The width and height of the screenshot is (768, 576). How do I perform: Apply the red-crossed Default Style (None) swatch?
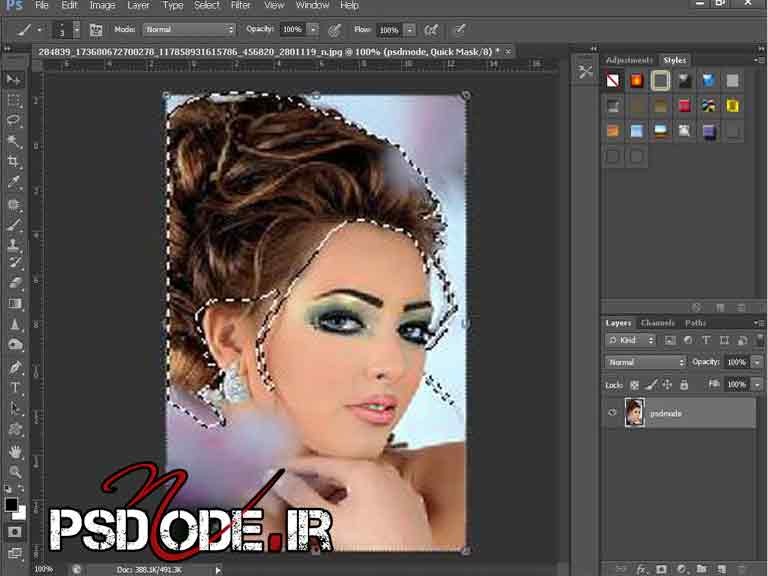pyautogui.click(x=613, y=80)
